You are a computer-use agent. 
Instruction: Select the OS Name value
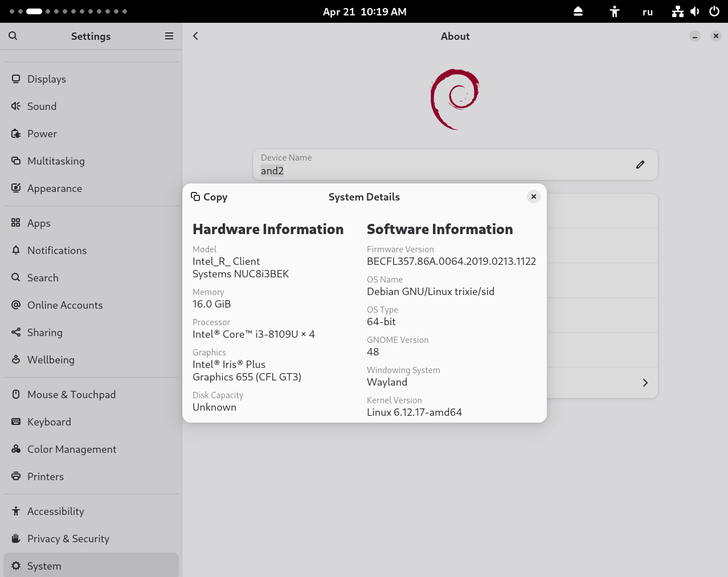click(x=431, y=292)
